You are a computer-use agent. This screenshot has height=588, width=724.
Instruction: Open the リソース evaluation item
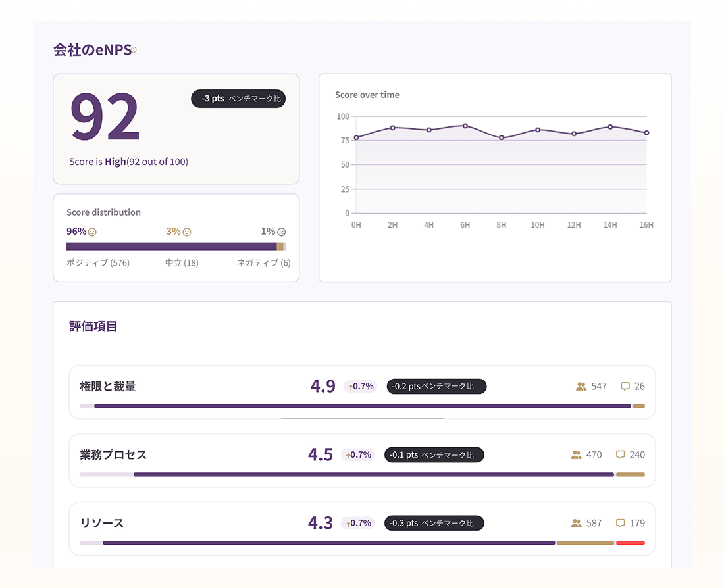pyautogui.click(x=362, y=528)
